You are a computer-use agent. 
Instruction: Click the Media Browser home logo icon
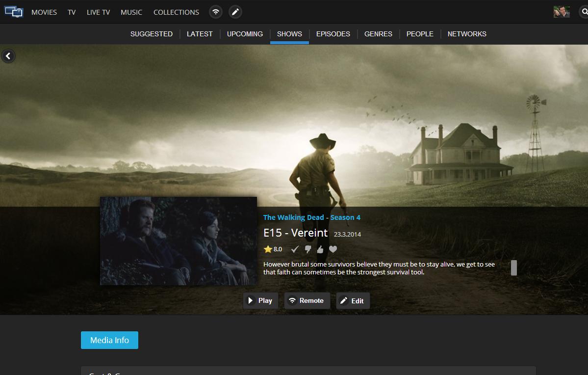coord(14,12)
